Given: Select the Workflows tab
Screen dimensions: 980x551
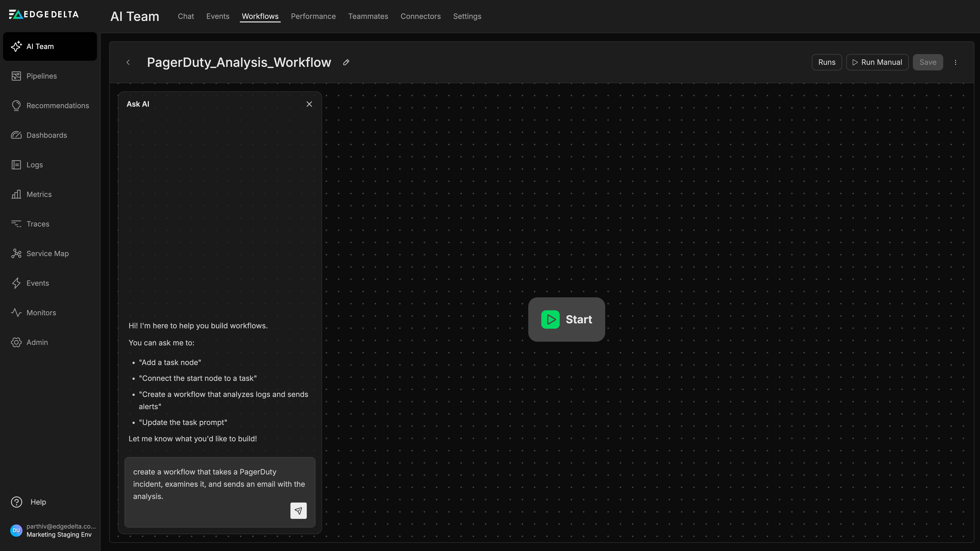Looking at the screenshot, I should pyautogui.click(x=260, y=16).
